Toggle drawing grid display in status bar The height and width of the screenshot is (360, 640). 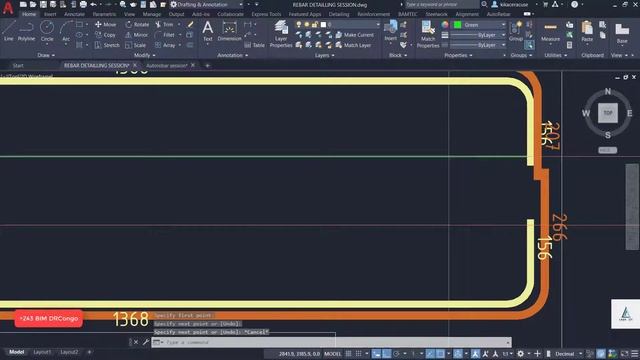(x=348, y=353)
